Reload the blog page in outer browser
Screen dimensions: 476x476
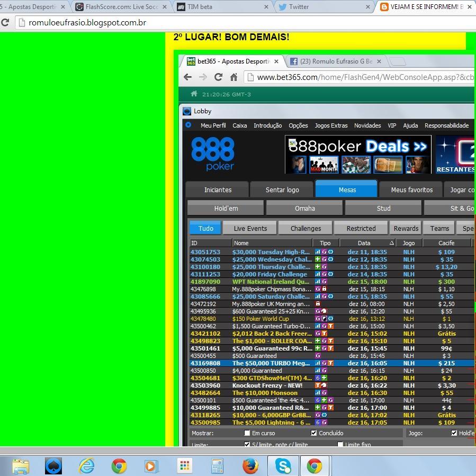pos(5,22)
